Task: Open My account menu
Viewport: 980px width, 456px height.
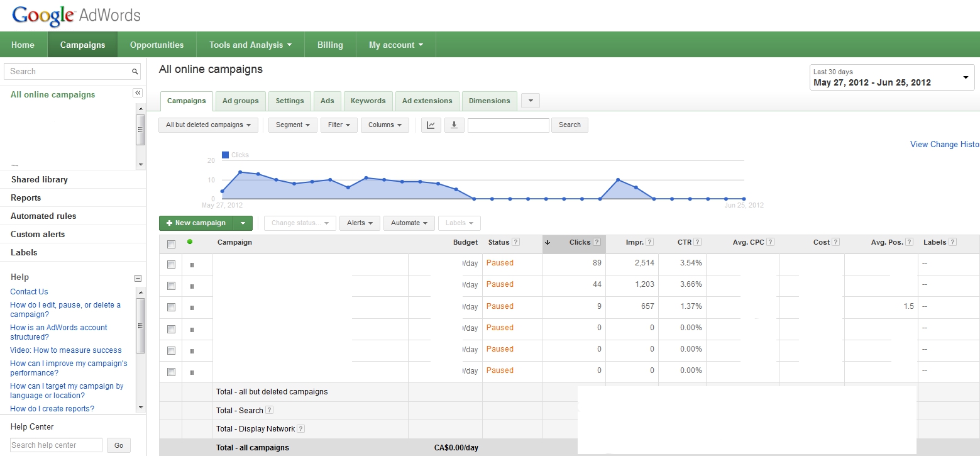Action: pos(395,45)
